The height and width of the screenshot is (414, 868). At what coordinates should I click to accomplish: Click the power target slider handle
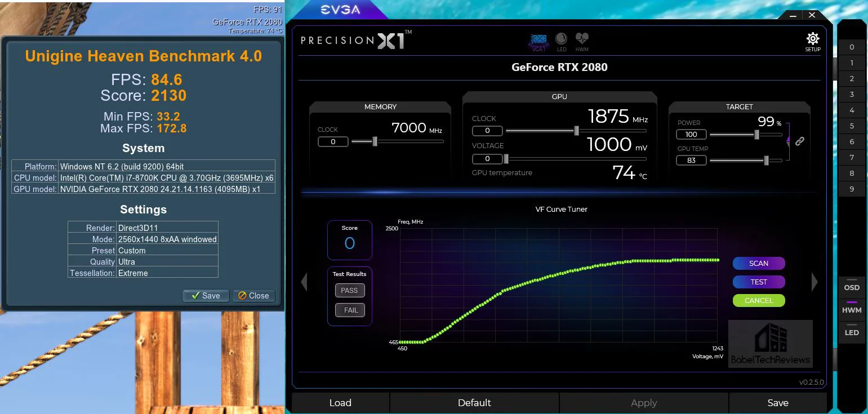click(756, 135)
